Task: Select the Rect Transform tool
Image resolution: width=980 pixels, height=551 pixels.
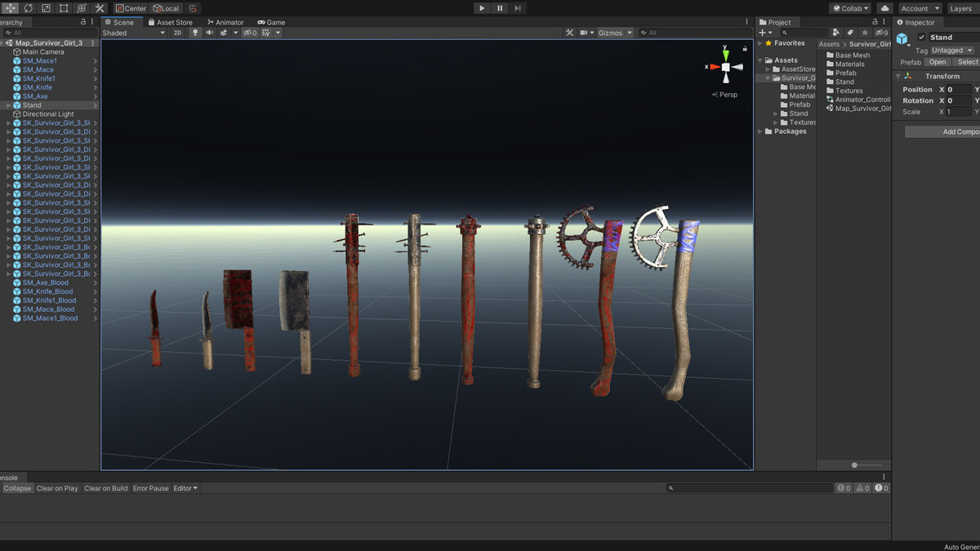Action: tap(64, 8)
